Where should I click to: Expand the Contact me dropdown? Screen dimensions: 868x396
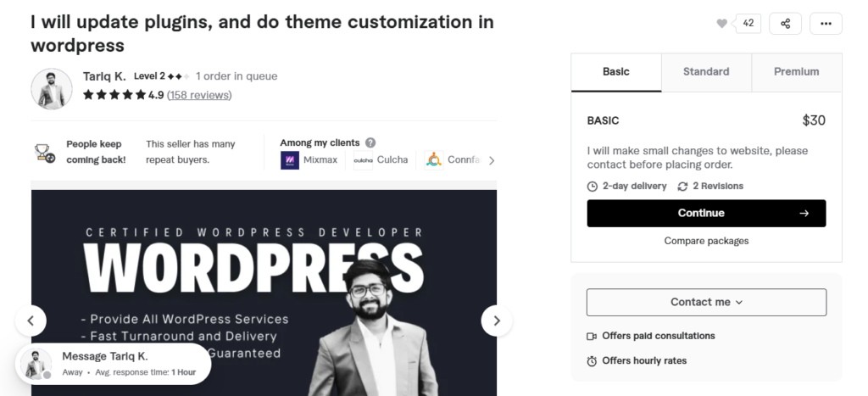[706, 303]
